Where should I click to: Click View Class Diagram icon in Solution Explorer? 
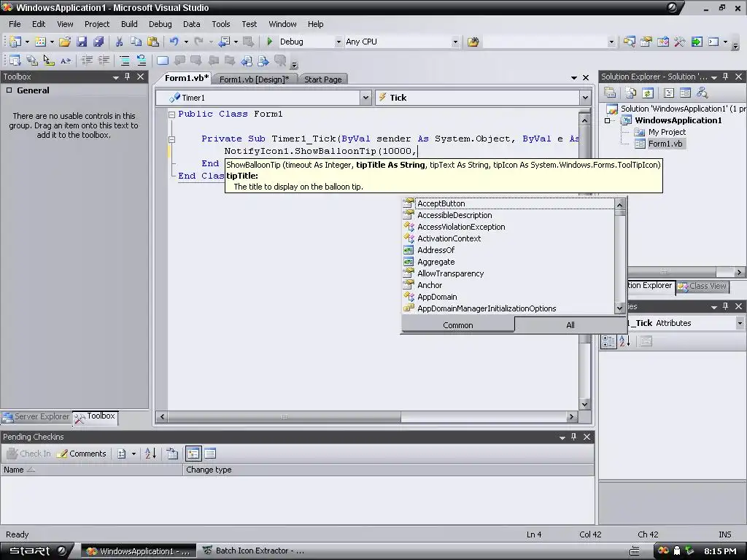point(702,93)
